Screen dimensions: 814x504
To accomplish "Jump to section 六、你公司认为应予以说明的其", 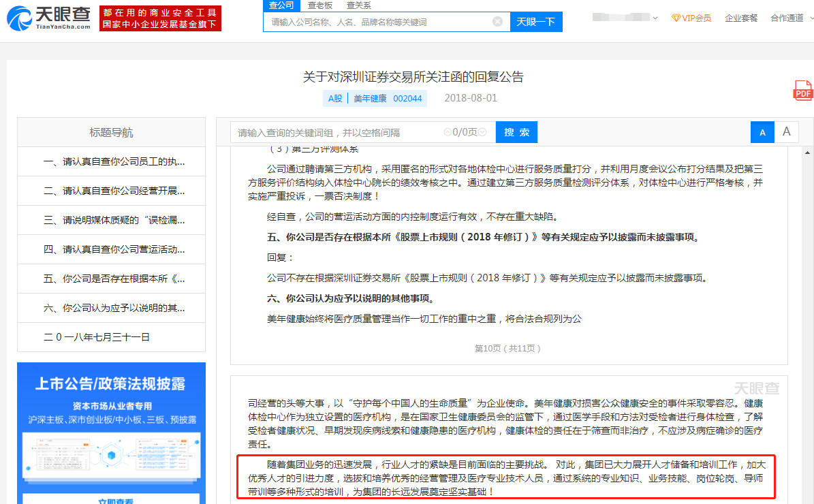I will 112,308.
